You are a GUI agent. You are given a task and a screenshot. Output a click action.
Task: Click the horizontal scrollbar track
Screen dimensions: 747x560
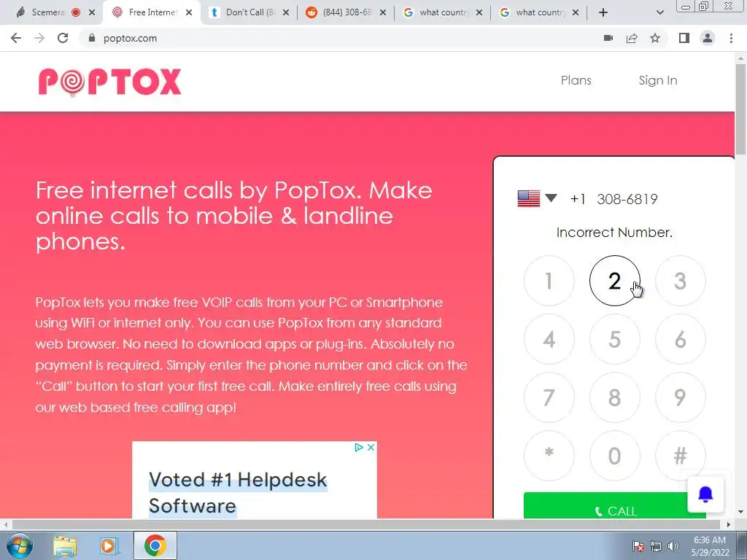pos(366,524)
